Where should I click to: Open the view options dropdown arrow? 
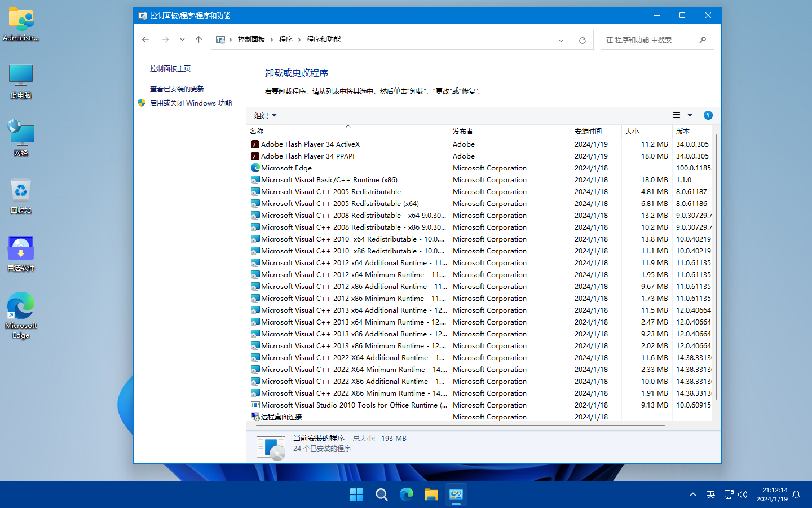(690, 115)
